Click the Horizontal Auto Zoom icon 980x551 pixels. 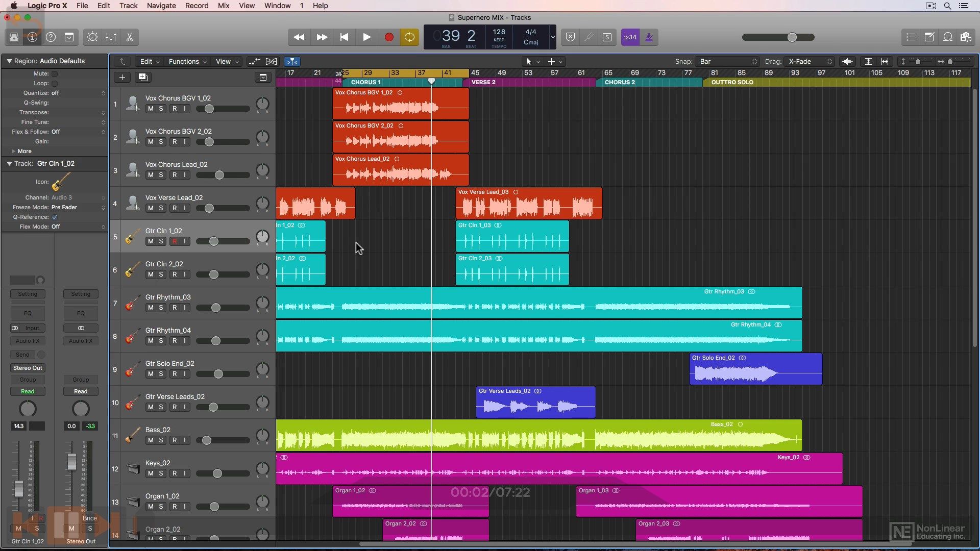click(885, 62)
